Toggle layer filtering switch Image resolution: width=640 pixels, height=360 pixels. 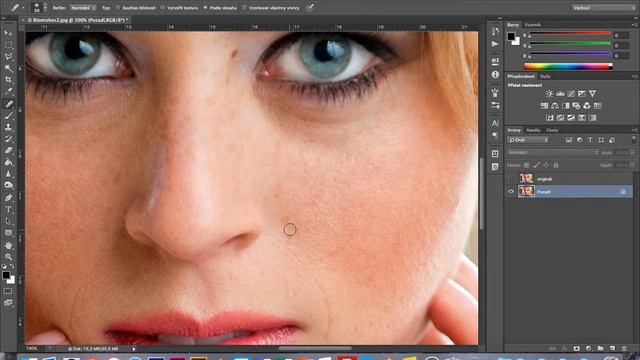point(634,140)
